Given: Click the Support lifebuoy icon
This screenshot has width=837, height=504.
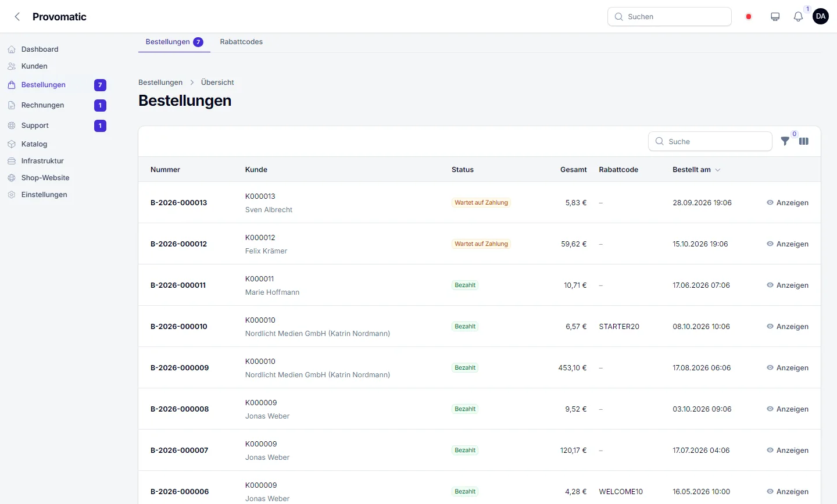Looking at the screenshot, I should pos(12,126).
